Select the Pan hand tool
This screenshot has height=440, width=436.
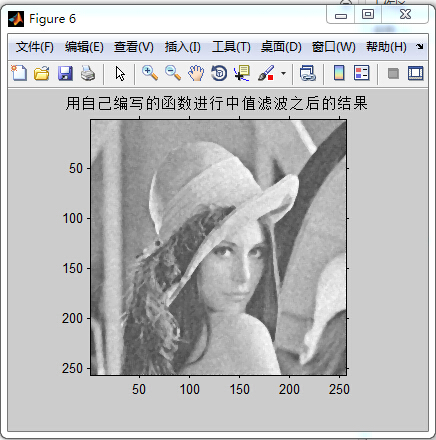[x=196, y=73]
